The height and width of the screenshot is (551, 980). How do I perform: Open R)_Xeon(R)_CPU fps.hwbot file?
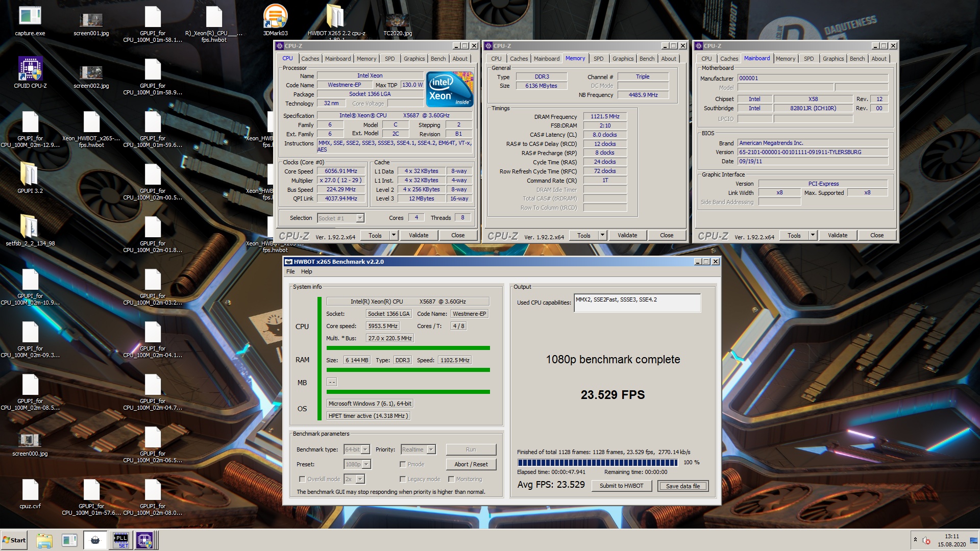point(214,24)
